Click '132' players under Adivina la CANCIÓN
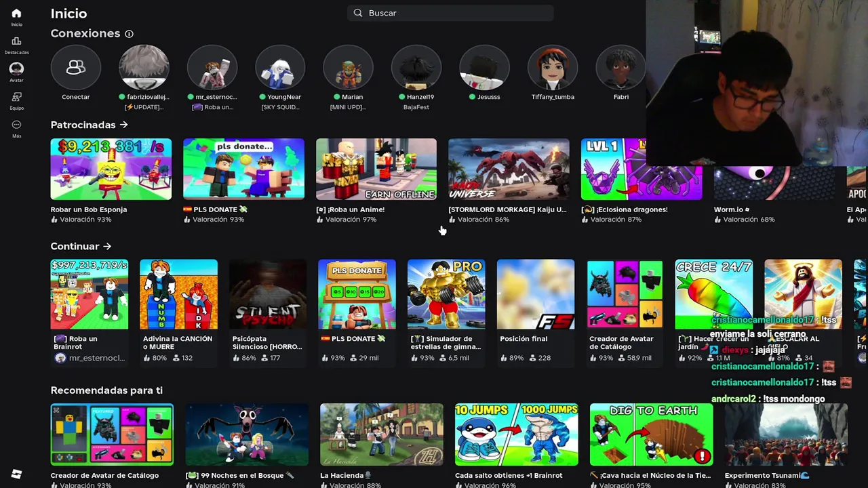The image size is (868, 488). pyautogui.click(x=187, y=358)
